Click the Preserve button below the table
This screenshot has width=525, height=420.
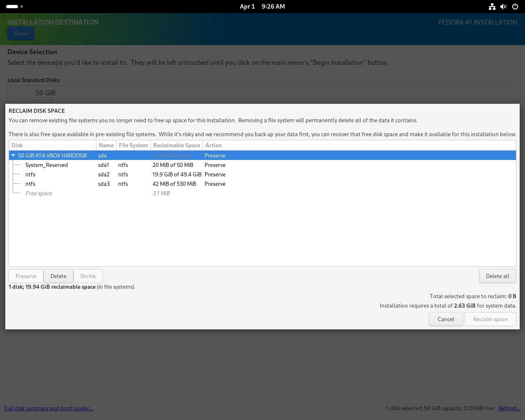(26, 276)
